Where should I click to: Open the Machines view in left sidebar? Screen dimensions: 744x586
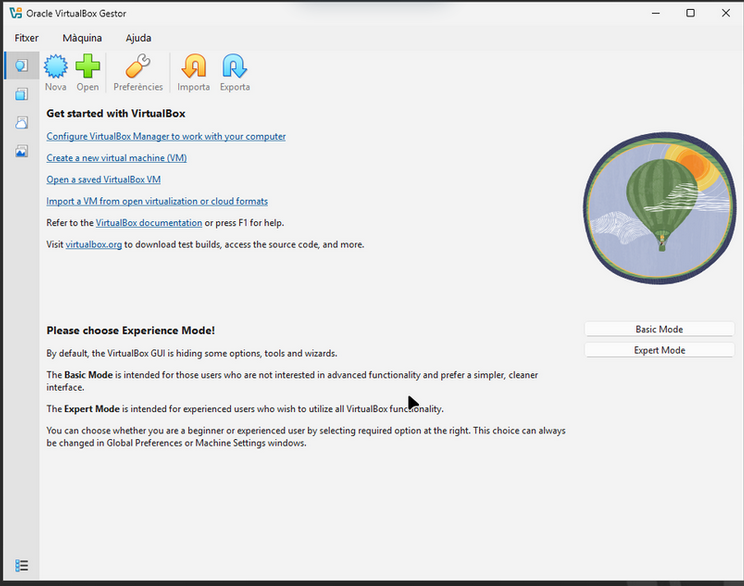point(21,94)
